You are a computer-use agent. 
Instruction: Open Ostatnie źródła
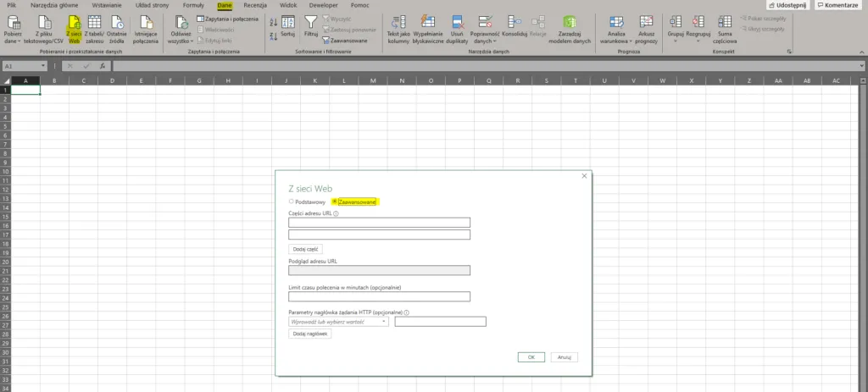pos(117,30)
